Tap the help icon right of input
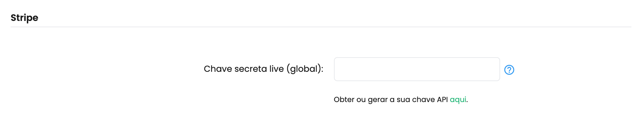The width and height of the screenshot is (644, 125). click(509, 70)
